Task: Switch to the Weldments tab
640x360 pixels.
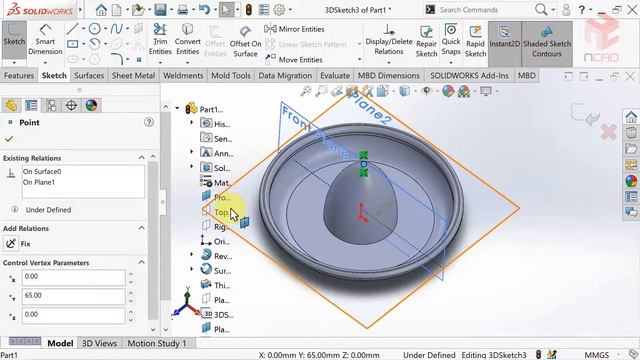Action: coord(183,76)
